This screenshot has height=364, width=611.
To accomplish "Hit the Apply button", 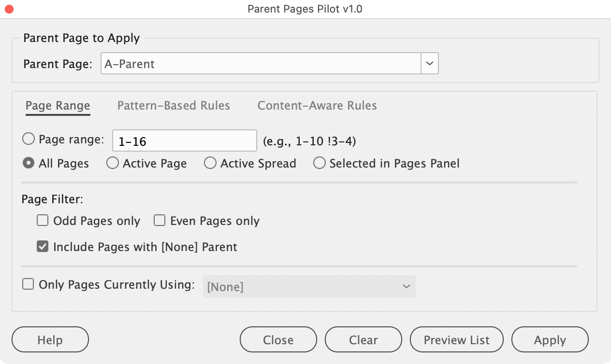I will tap(550, 340).
